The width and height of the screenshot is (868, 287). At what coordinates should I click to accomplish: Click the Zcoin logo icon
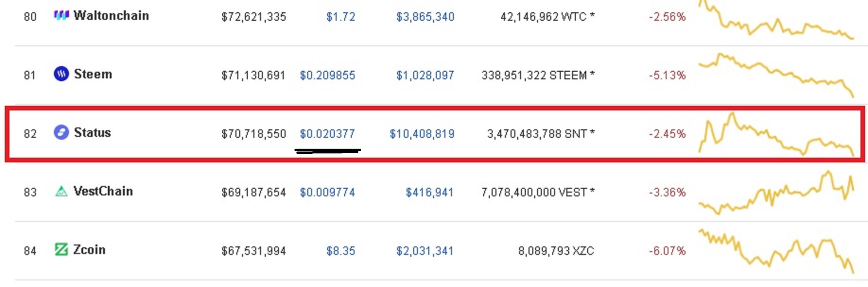(61, 249)
